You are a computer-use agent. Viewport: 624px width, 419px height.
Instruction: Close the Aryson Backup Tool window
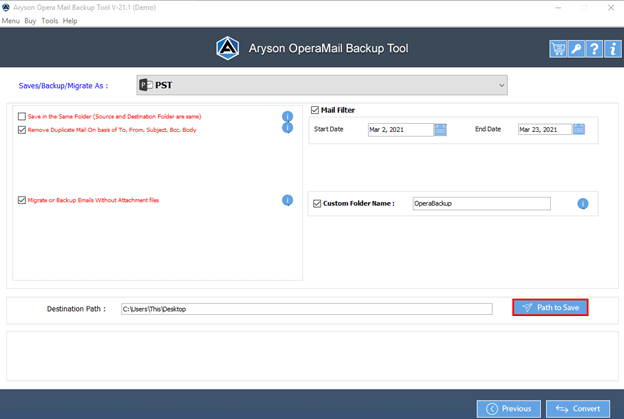point(611,8)
